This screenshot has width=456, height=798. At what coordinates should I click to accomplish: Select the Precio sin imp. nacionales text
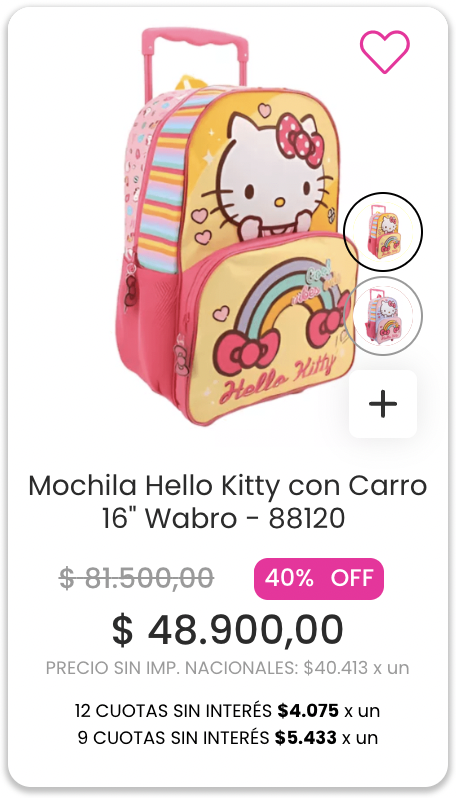[227, 668]
